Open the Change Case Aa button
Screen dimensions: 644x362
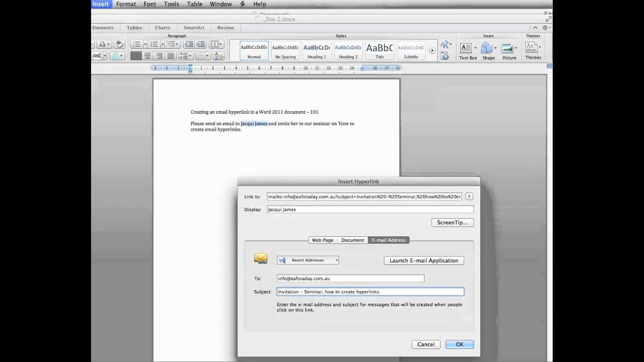pyautogui.click(x=104, y=44)
